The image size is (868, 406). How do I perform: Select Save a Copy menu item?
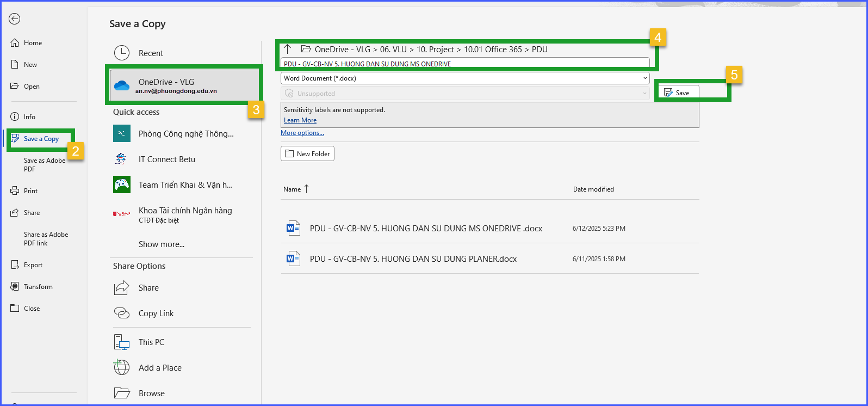pos(41,139)
